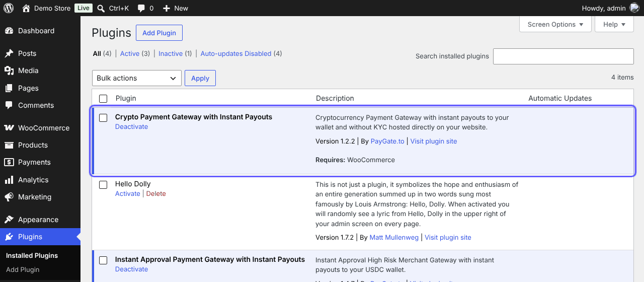This screenshot has height=282, width=644.
Task: Click the Products box icon
Action: pyautogui.click(x=9, y=145)
